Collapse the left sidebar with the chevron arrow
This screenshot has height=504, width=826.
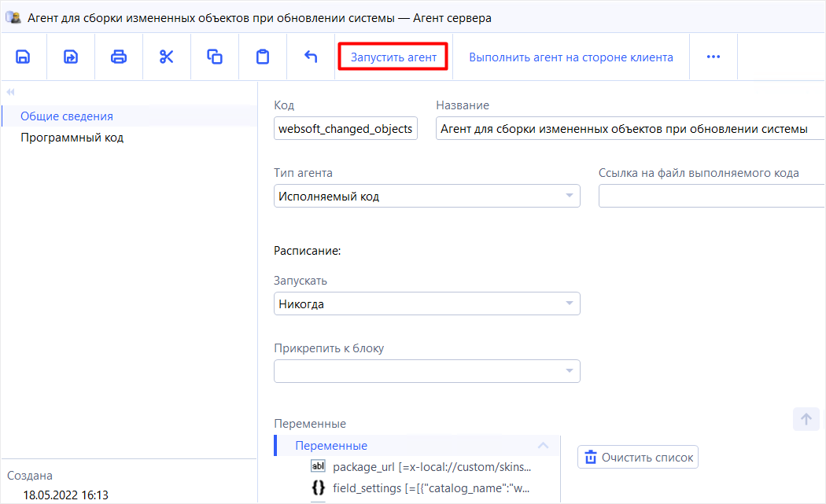pyautogui.click(x=11, y=92)
